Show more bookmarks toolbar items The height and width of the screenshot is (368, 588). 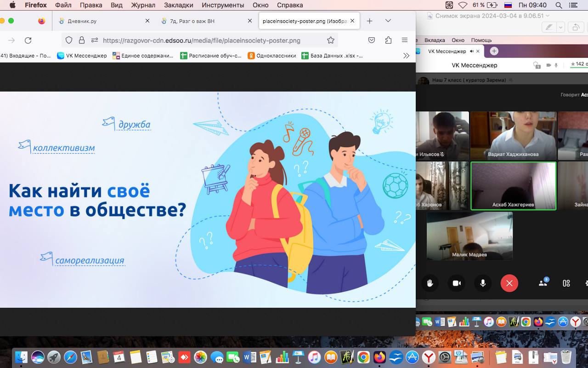(406, 56)
